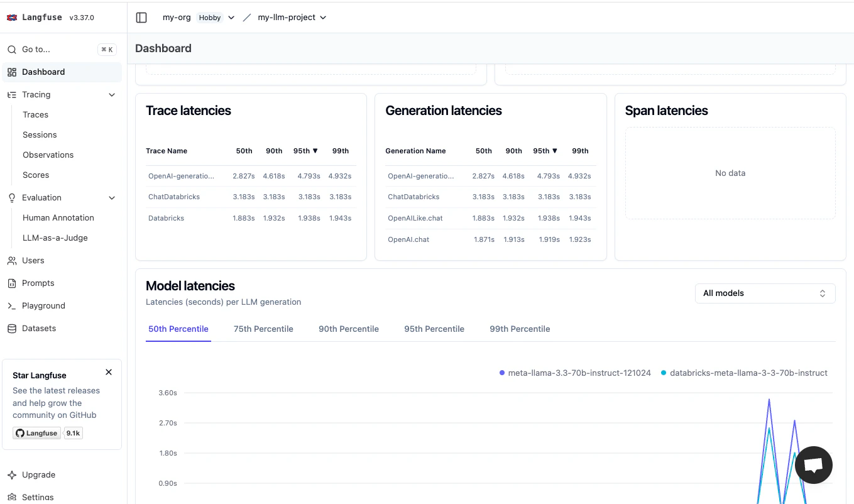Screen dimensions: 854x504
Task: Click the Span latencies heading
Action: (x=667, y=111)
